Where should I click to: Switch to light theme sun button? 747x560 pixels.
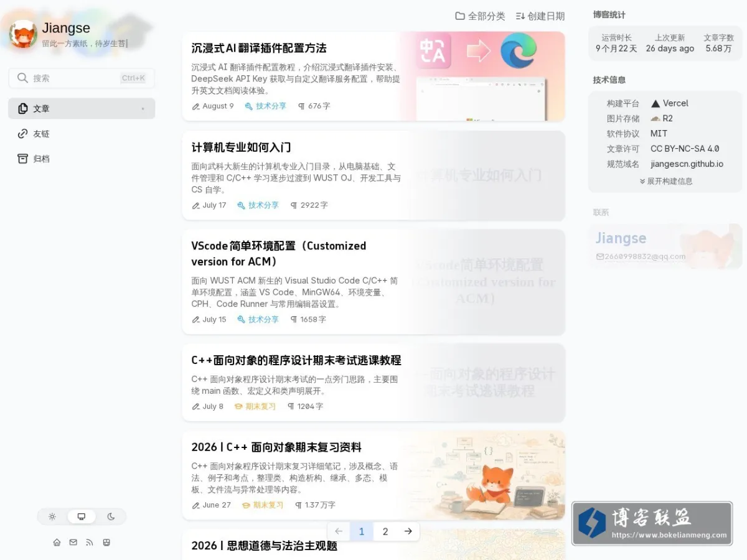click(x=52, y=516)
